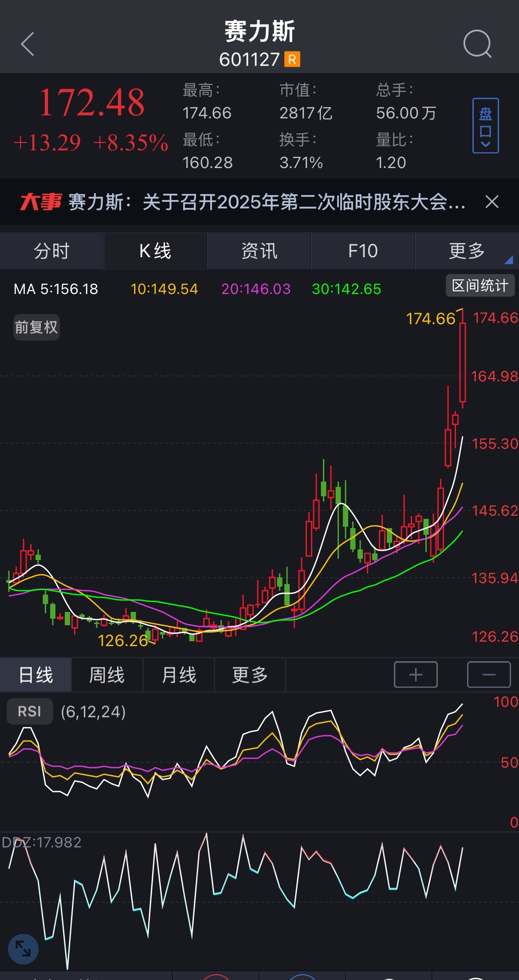Tap the MA 10:149.54 value
This screenshot has width=519, height=980.
click(x=164, y=289)
